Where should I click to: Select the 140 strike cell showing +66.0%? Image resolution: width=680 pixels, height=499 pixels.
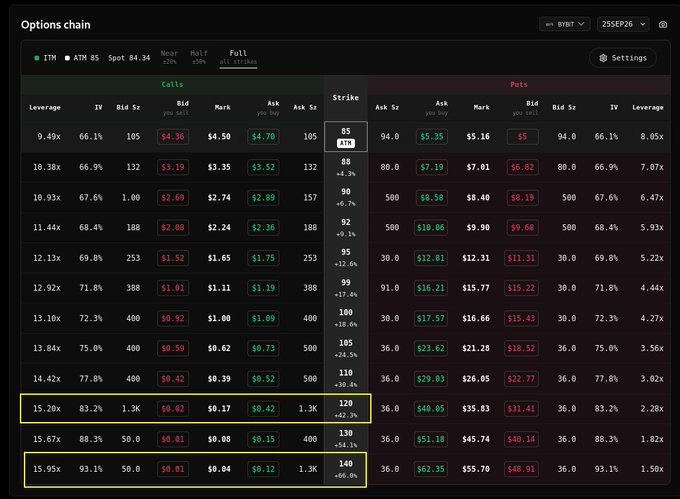click(x=346, y=469)
